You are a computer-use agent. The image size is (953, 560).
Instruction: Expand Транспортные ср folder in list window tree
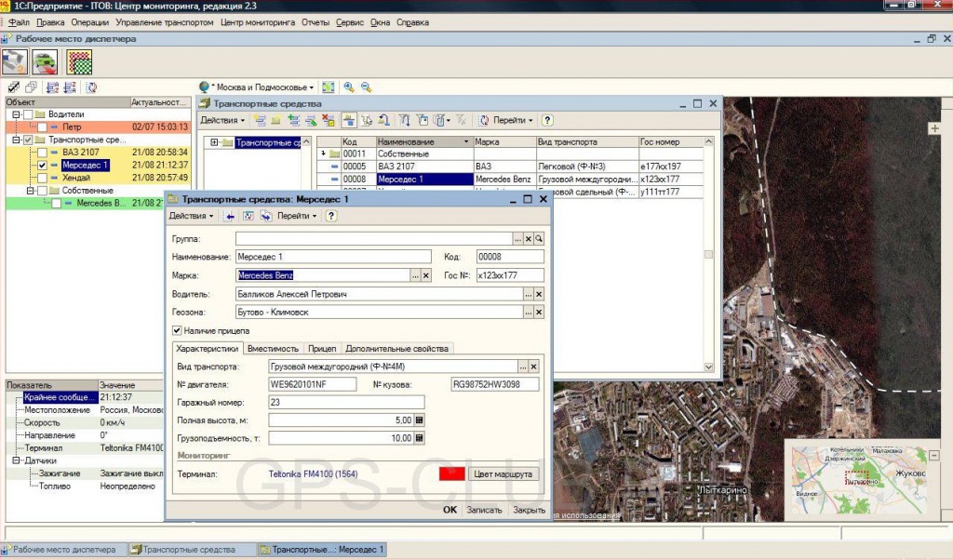tap(214, 142)
